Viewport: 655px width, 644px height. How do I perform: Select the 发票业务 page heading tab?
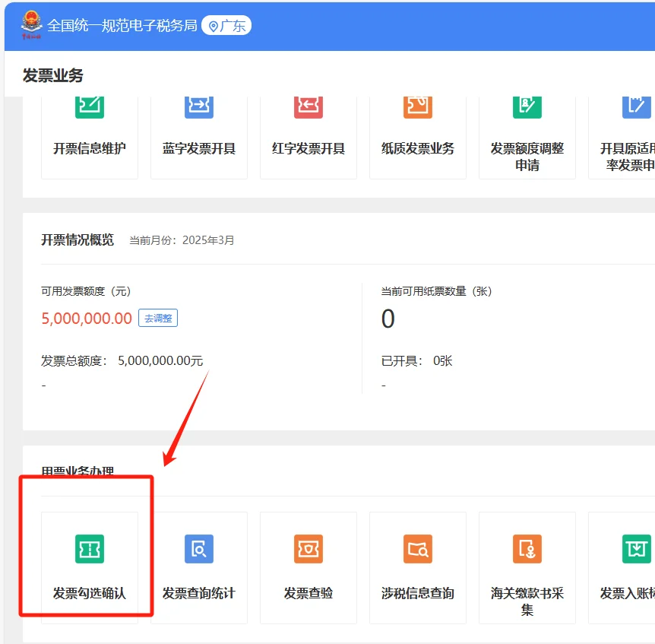pyautogui.click(x=51, y=76)
